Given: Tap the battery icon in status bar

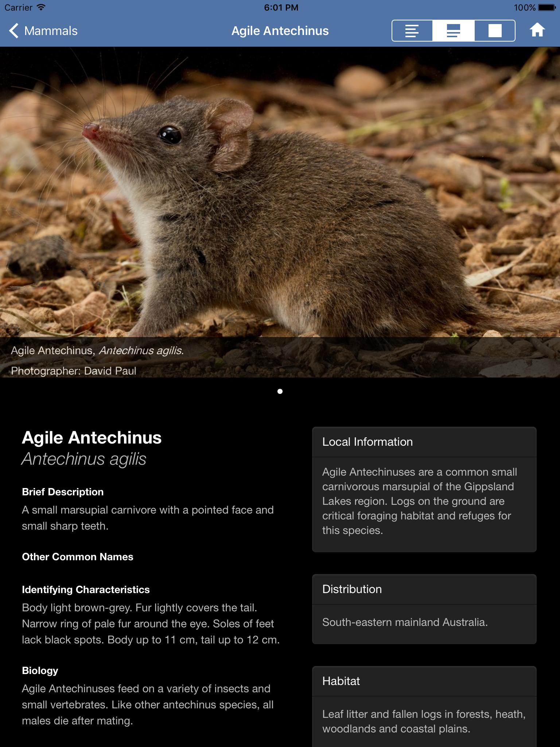Looking at the screenshot, I should click(x=547, y=7).
